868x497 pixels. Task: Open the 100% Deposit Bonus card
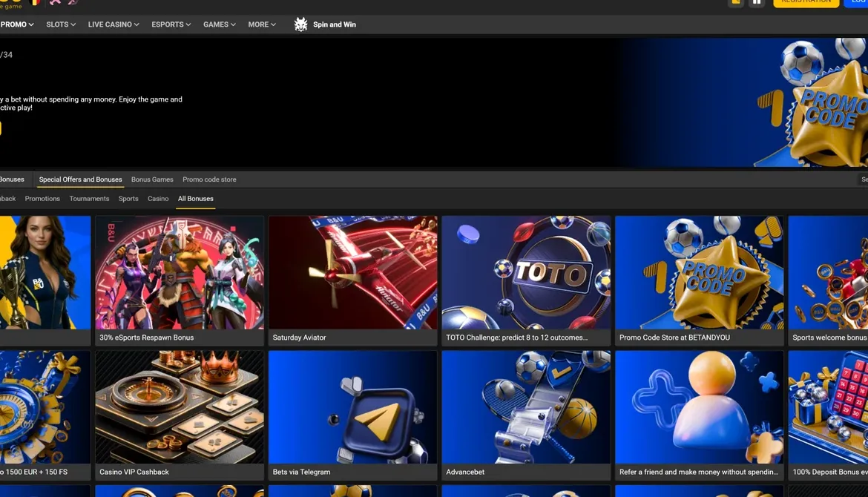(828, 415)
